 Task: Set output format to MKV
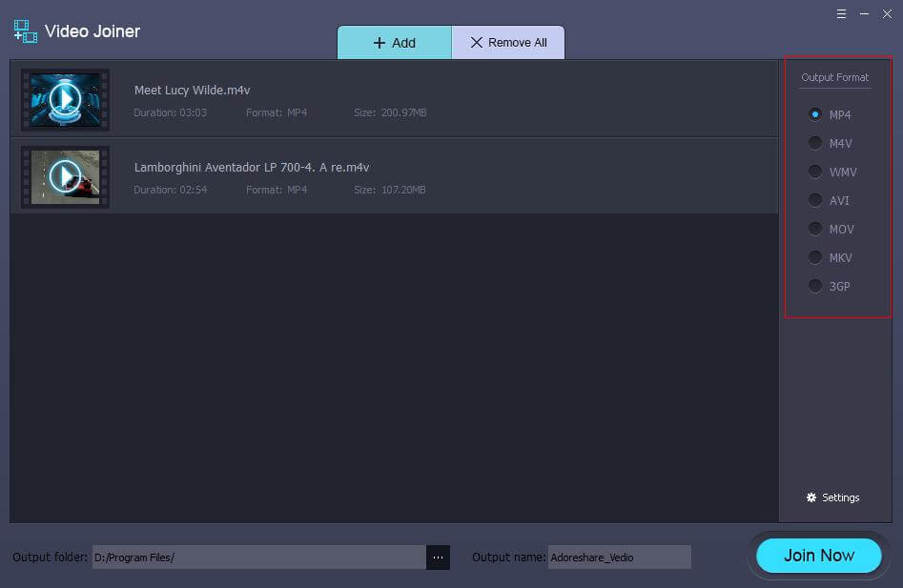coord(815,257)
